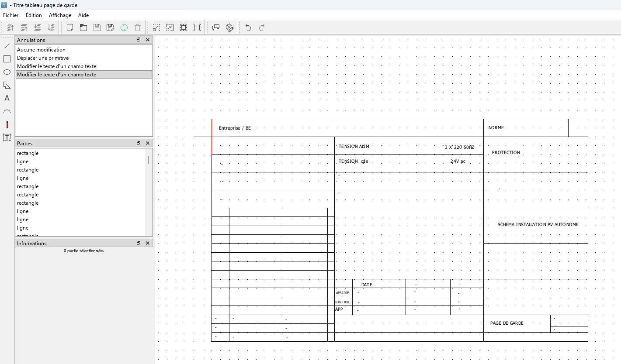This screenshot has height=364, width=621.
Task: Click the new document icon
Action: click(x=69, y=27)
